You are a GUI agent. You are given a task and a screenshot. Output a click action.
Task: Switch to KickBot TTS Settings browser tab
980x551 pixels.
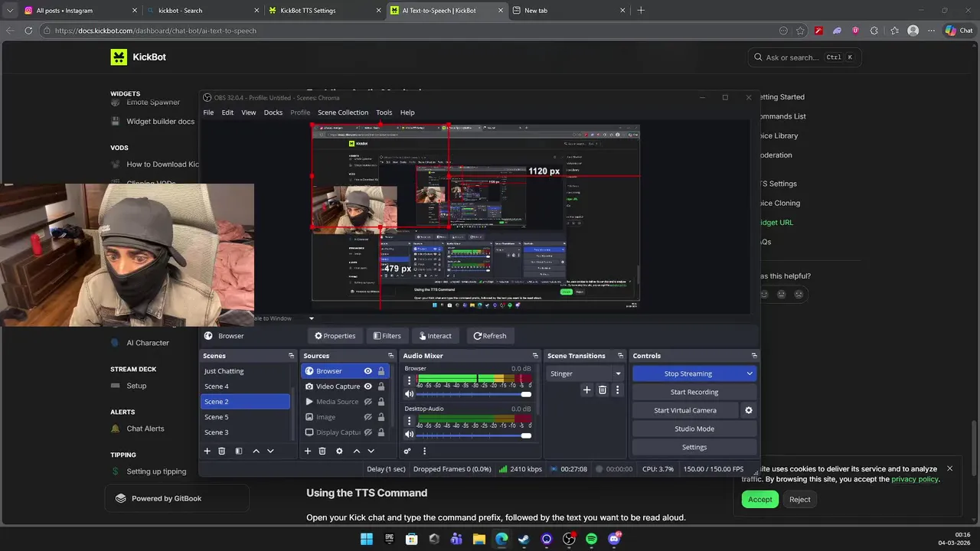[x=325, y=11]
